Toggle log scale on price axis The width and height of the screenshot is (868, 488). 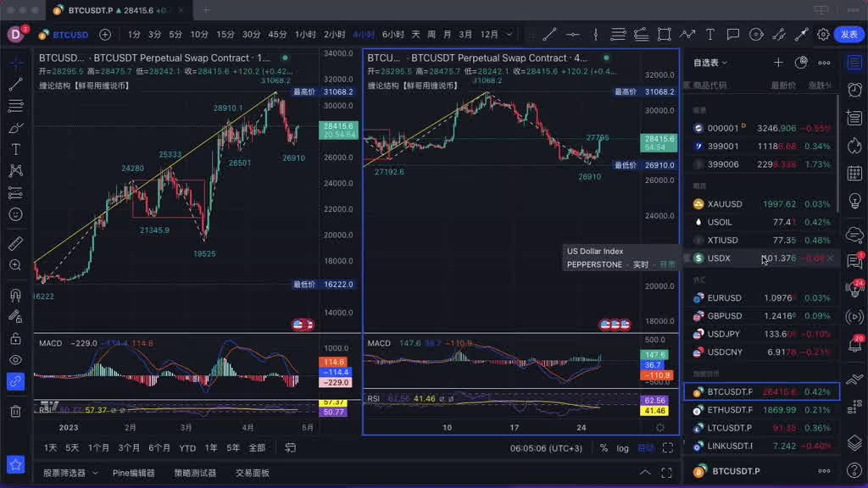(x=623, y=448)
